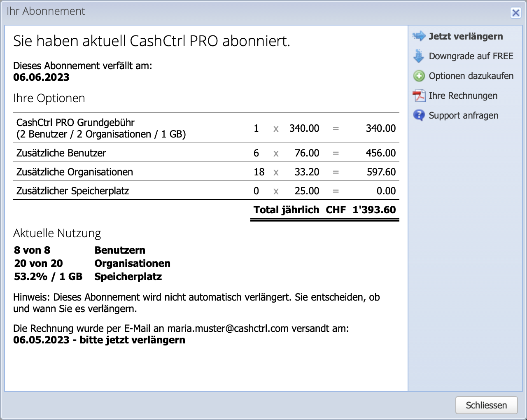The height and width of the screenshot is (420, 527).
Task: Click the quantity 18 for organisations
Action: 259,172
